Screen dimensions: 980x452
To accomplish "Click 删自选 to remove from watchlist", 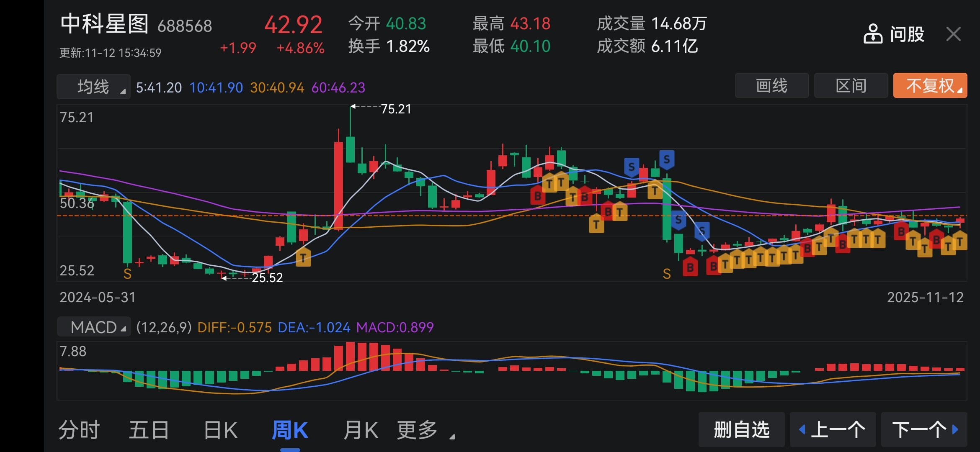I will (741, 429).
